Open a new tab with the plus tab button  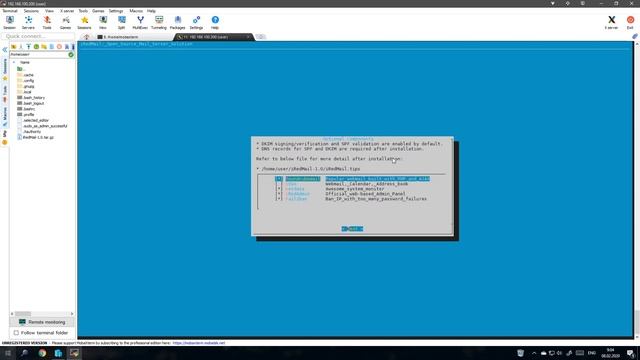pos(260,37)
